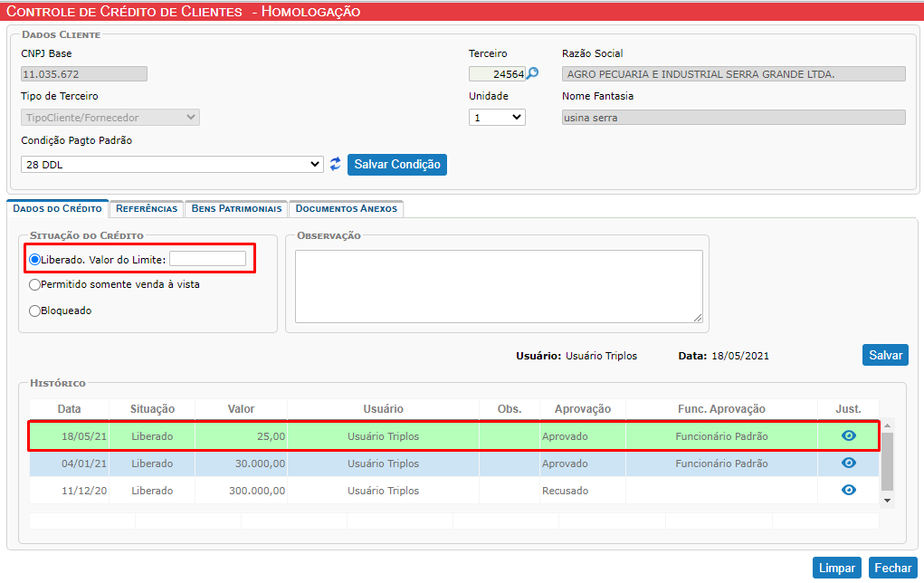The image size is (924, 583).
Task: Click inside the Observação text area
Action: point(499,286)
